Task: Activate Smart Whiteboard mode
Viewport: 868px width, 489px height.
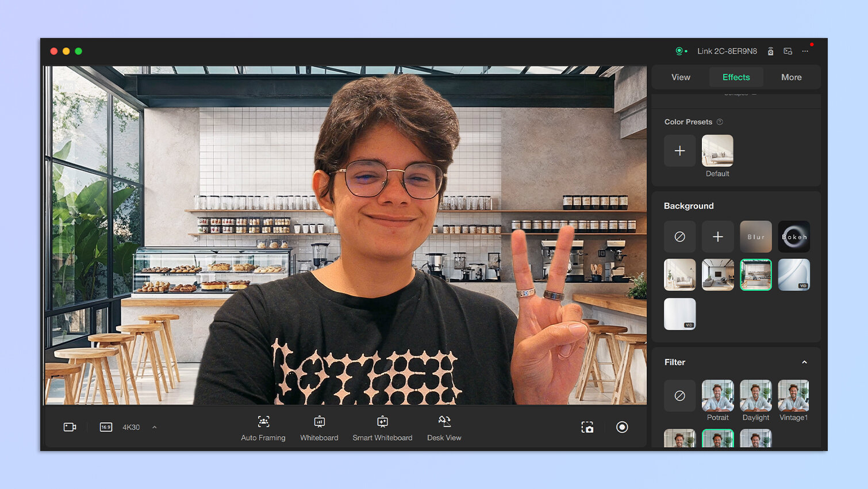Action: pos(382,429)
